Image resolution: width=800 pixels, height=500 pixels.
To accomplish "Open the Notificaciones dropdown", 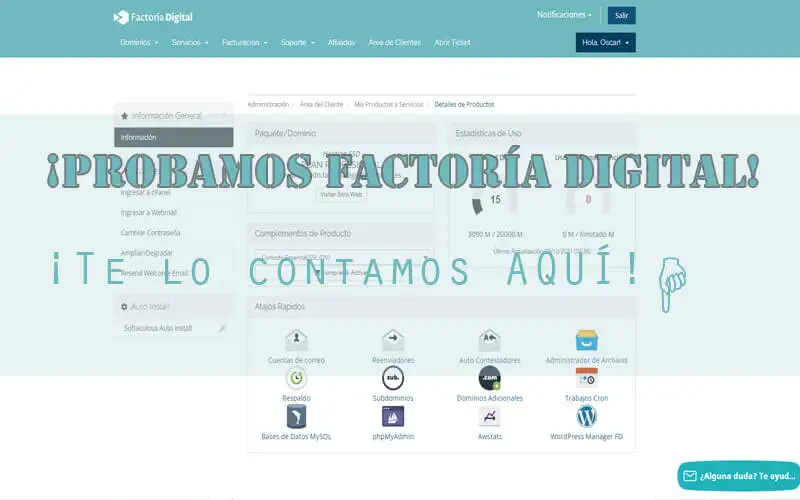I will (x=564, y=15).
